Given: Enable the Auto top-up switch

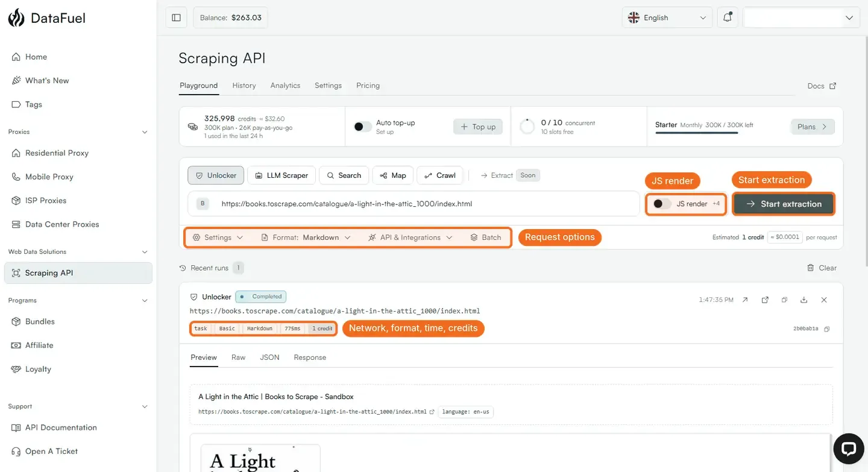Looking at the screenshot, I should [362, 127].
